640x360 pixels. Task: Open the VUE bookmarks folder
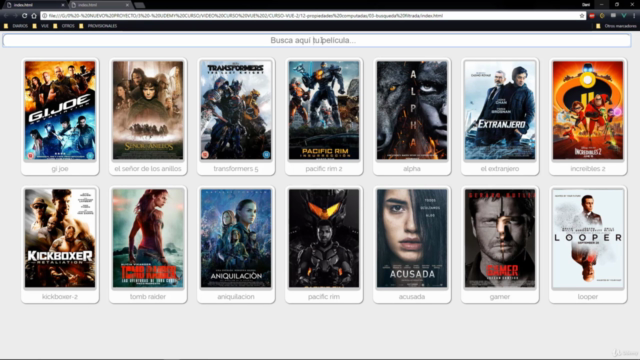coord(40,26)
